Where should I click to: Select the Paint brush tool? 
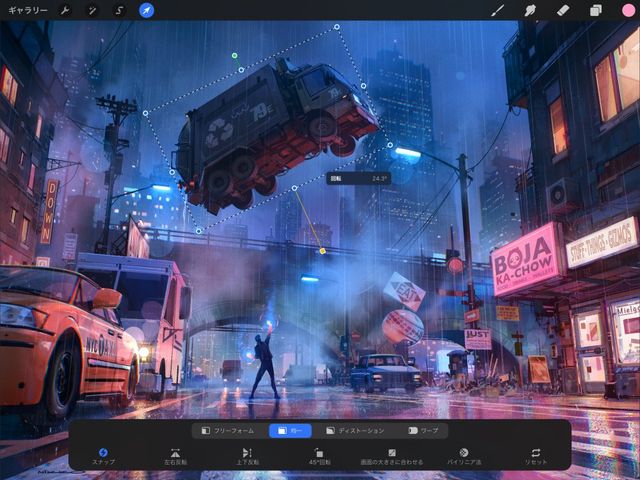(x=497, y=10)
